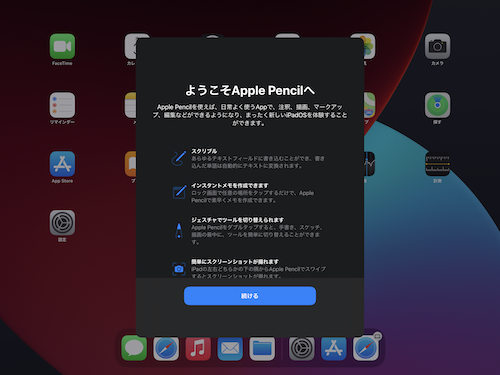Open Files app in the dock
500x375 pixels.
point(262,348)
